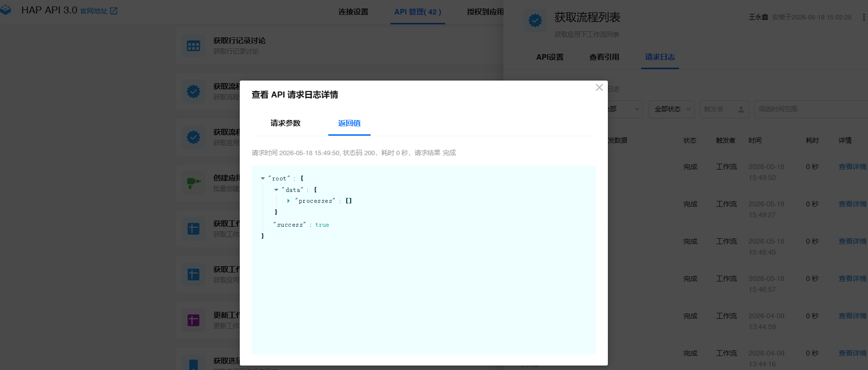Click the 触发者 column header

tap(726, 141)
